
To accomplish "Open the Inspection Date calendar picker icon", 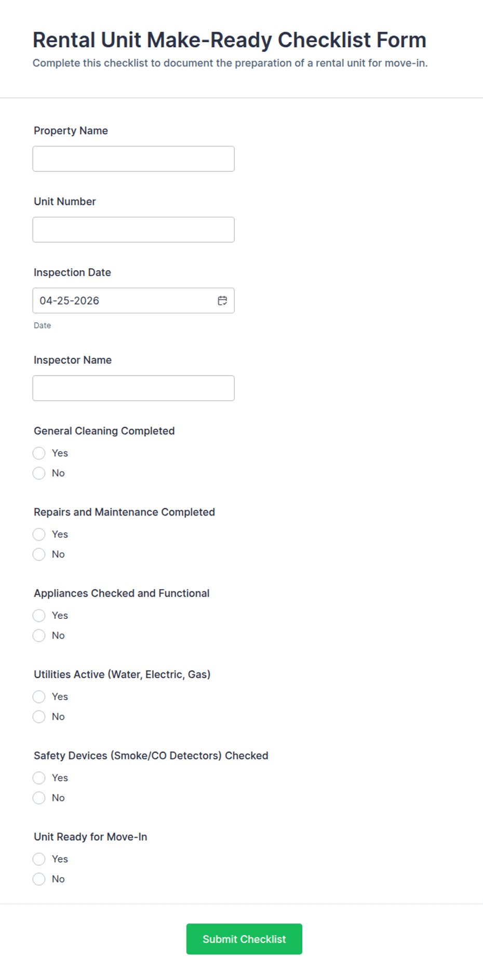I will [x=222, y=301].
